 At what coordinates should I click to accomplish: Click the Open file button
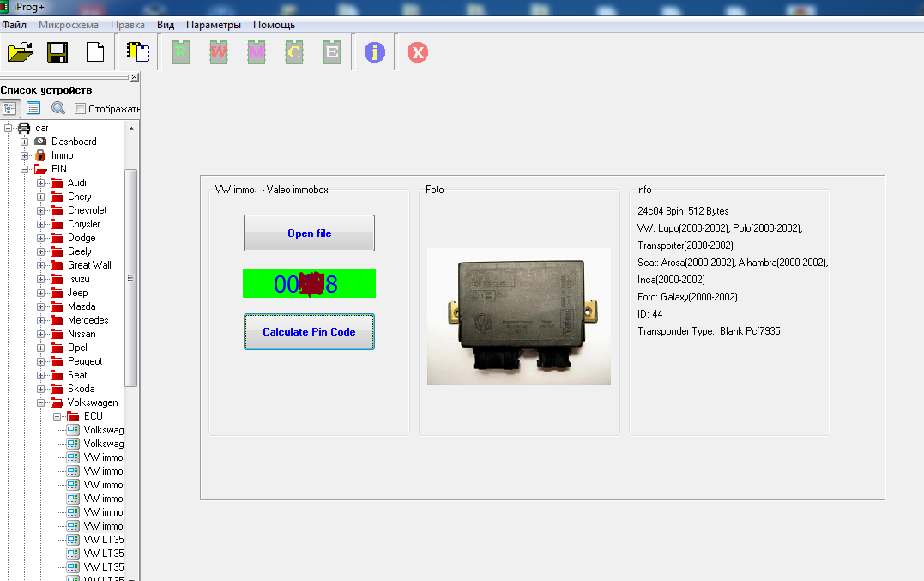310,233
